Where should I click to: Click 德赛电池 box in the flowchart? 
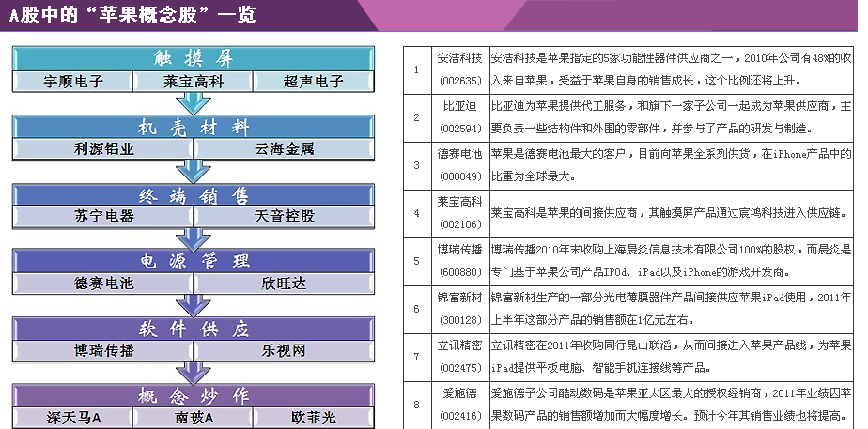pyautogui.click(x=103, y=283)
